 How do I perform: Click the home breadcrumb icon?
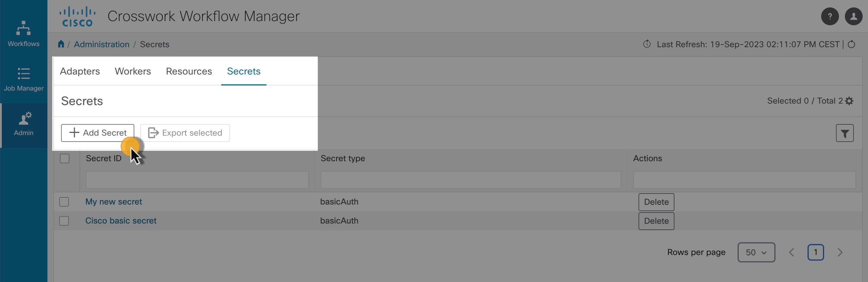61,44
